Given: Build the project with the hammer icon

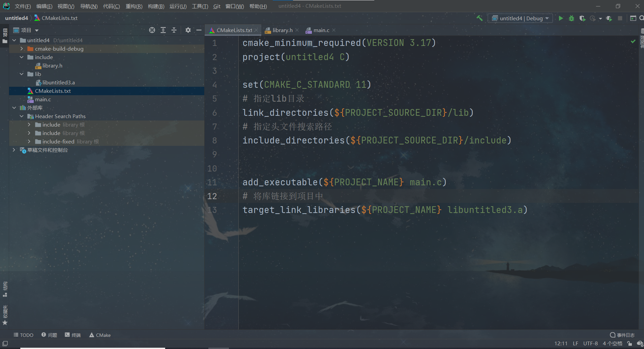Looking at the screenshot, I should click(479, 18).
